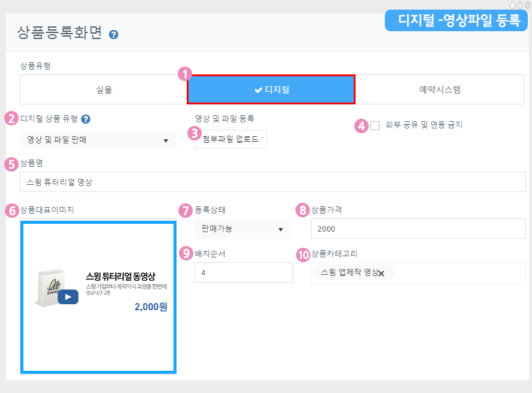
Task: Remove the 스윙 앱제작 영상 category tag
Action: point(381,274)
